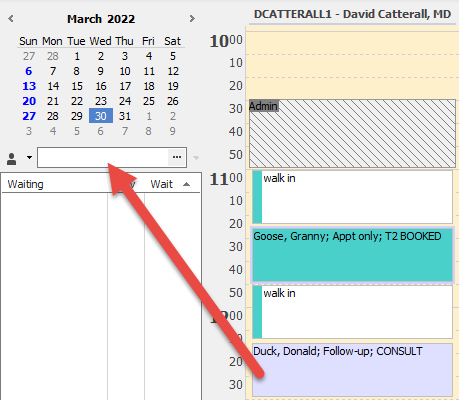Toggle the sort arrow next to Wait
Screen dimensions: 459x400
point(187,184)
